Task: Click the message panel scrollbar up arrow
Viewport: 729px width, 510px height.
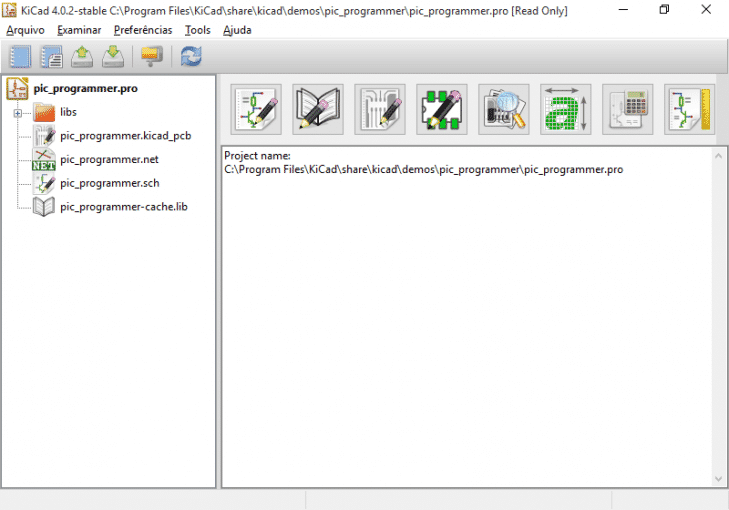Action: (x=718, y=156)
